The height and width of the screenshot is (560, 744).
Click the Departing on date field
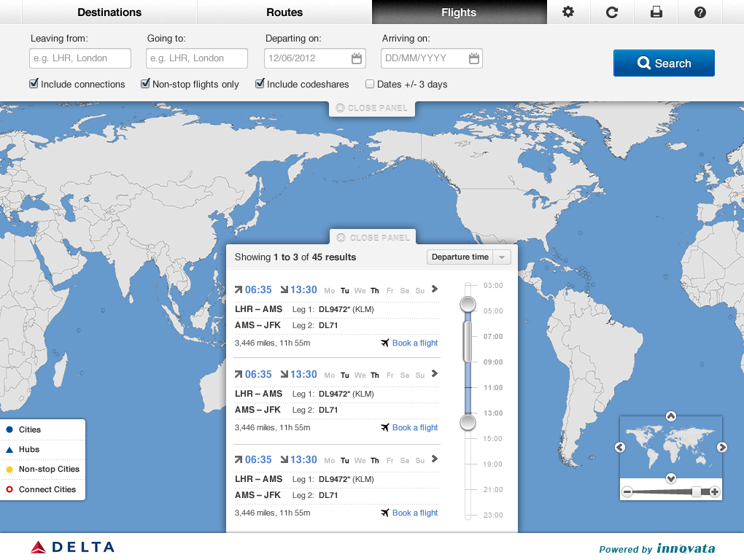[x=315, y=58]
